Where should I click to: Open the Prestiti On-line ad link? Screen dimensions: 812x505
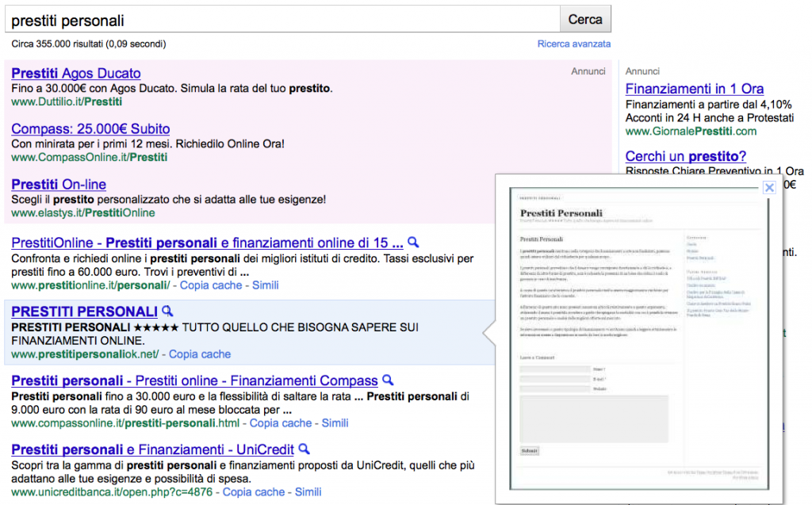coord(58,184)
